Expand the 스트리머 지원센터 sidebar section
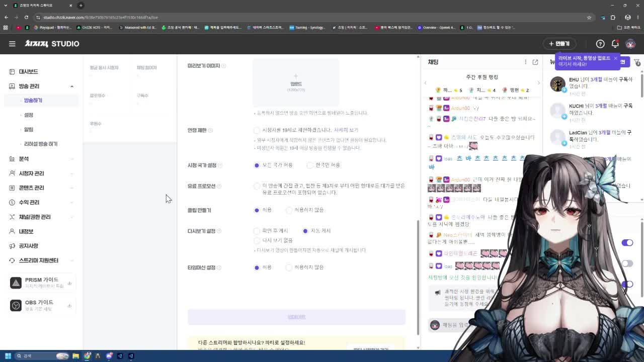Image resolution: width=644 pixels, height=362 pixels. click(71, 260)
